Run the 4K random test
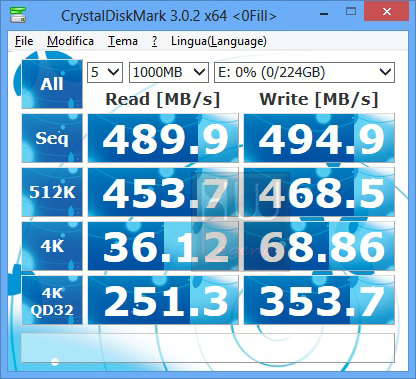Screen dimensions: 416x379 pyautogui.click(x=52, y=246)
